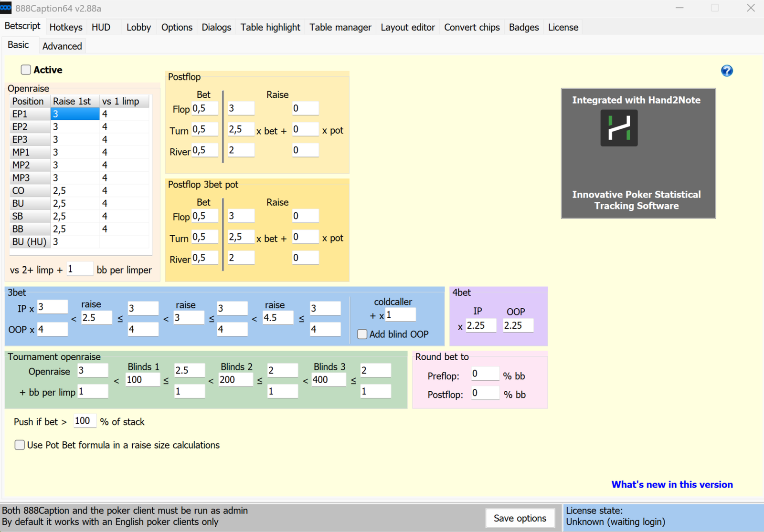
Task: Open What's new in this version link
Action: 672,485
